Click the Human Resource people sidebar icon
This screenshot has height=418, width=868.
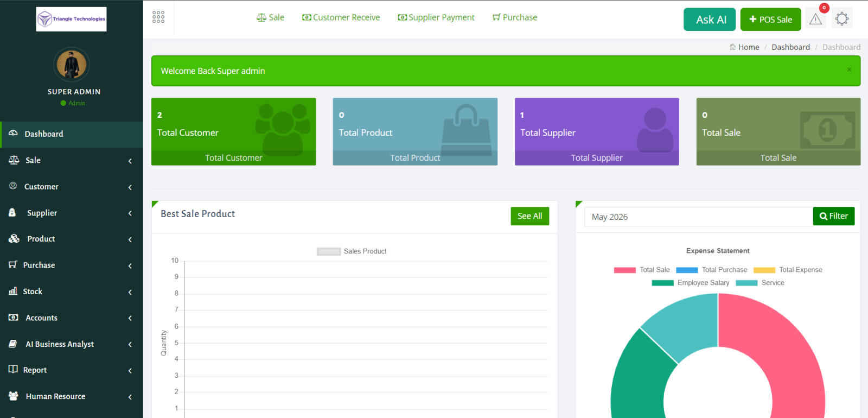(14, 396)
